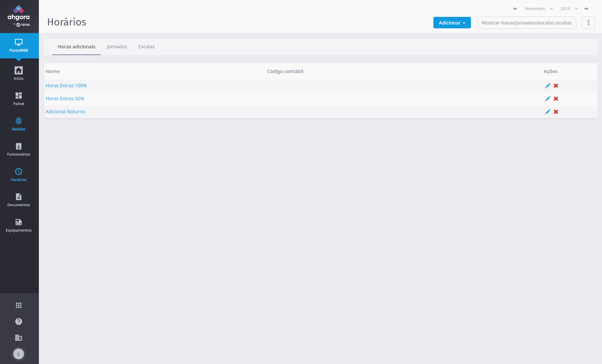Switch to the Escalas tab
The height and width of the screenshot is (364, 602).
[146, 47]
